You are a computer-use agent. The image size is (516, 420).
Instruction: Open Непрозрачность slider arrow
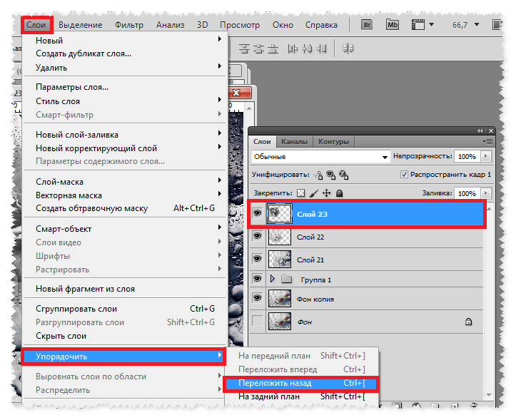(x=486, y=157)
